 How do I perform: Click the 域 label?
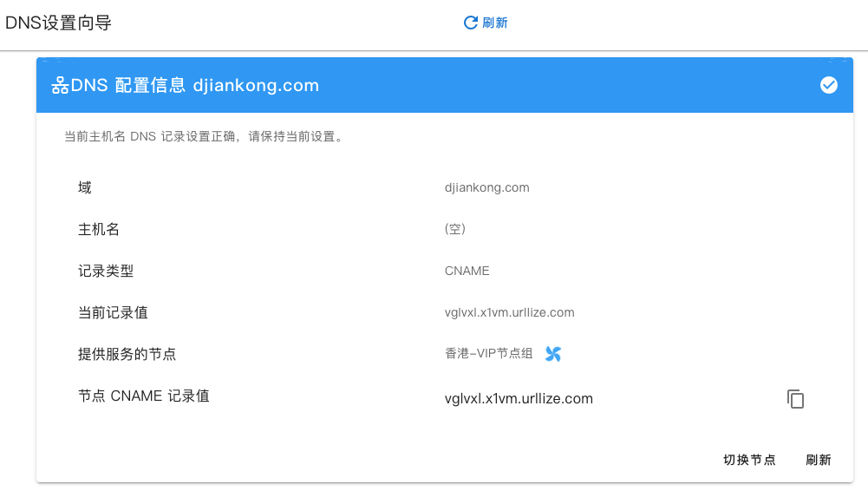[85, 187]
